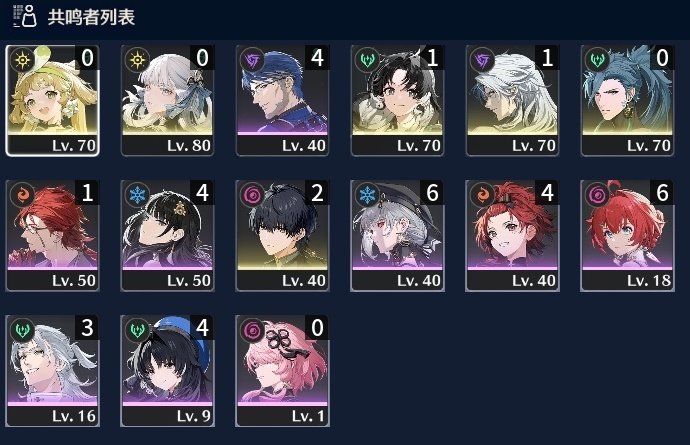690x445 pixels.
Task: Select the silver-haired Lv. 16 character
Action: tap(52, 371)
